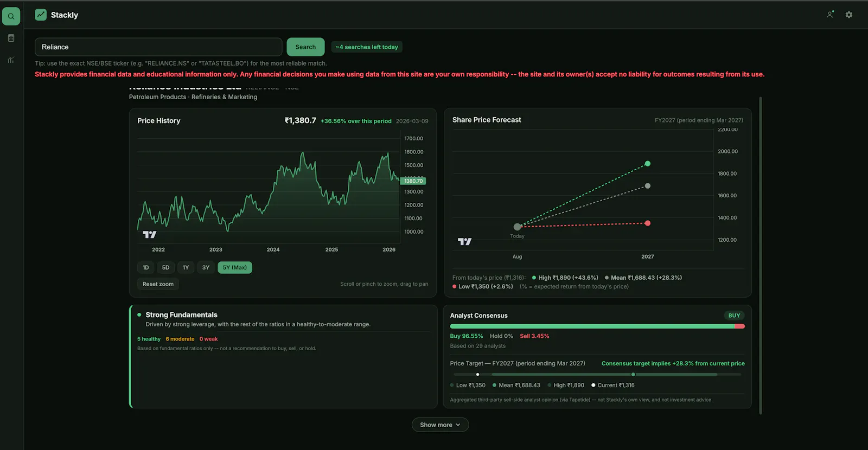868x450 pixels.
Task: Click the TradingView logo on Forecast chart
Action: [464, 241]
